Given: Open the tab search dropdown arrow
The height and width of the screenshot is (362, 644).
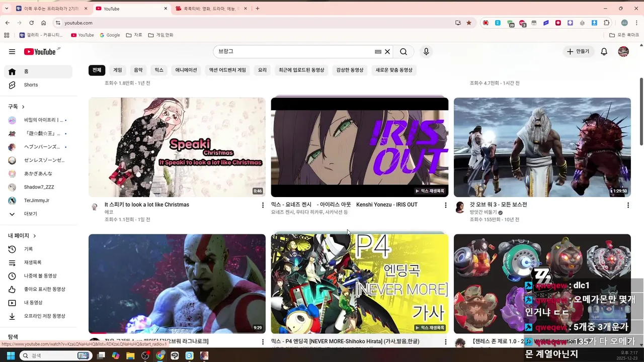Looking at the screenshot, I should 7,9.
